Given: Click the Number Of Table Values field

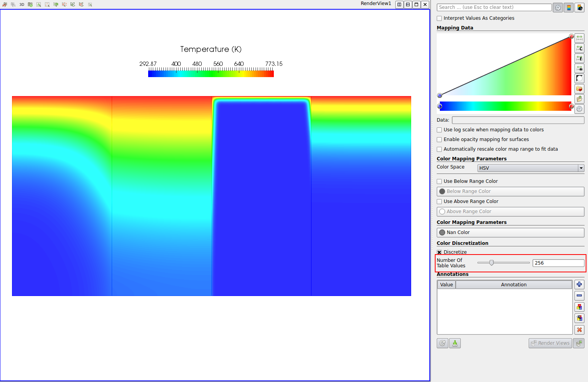Looking at the screenshot, I should tap(559, 263).
